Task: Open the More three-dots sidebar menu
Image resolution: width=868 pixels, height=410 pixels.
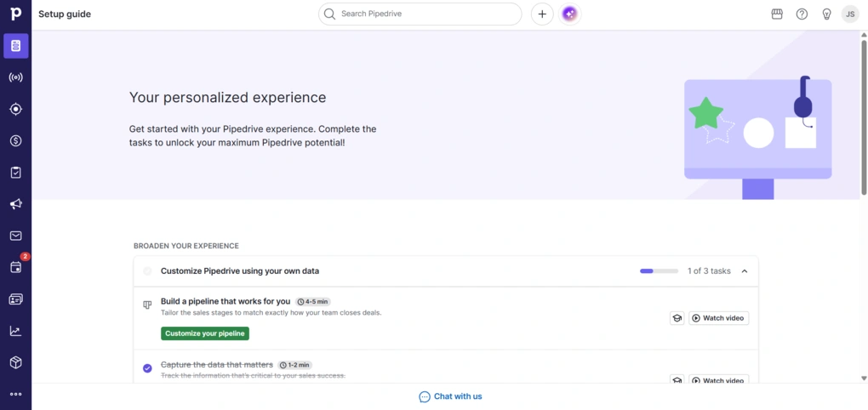Action: click(x=16, y=394)
